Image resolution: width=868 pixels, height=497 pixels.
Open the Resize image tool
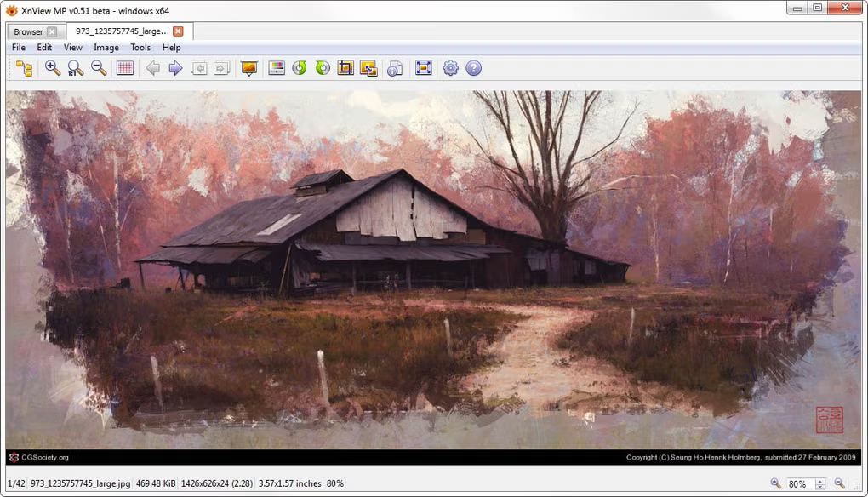368,68
